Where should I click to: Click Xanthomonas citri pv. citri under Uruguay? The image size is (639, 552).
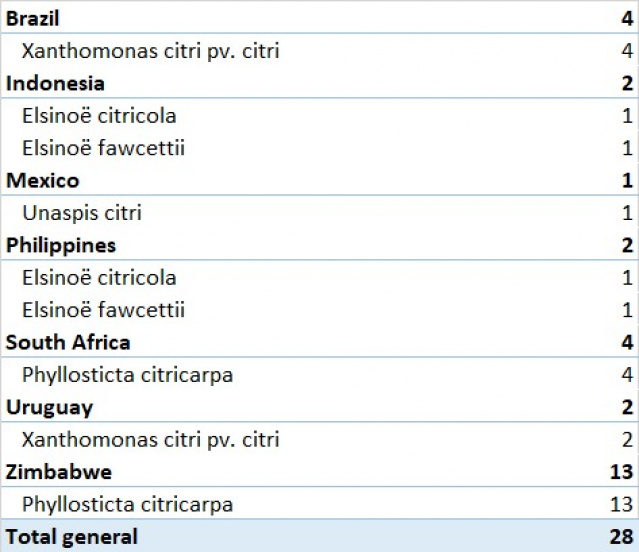[150, 439]
